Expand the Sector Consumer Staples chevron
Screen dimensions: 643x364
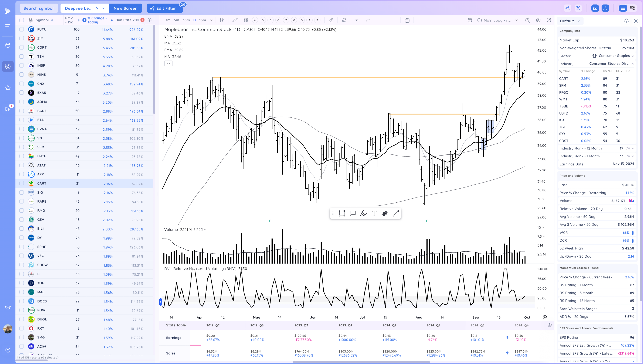(633, 56)
